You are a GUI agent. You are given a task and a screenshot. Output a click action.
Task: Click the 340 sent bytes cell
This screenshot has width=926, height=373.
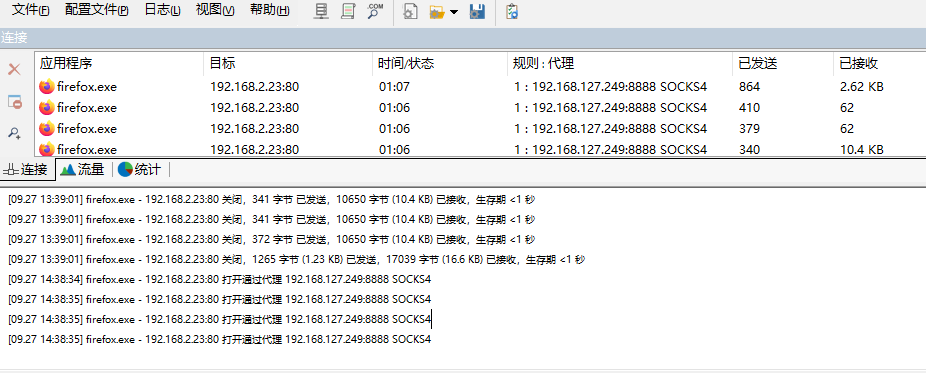[x=749, y=149]
